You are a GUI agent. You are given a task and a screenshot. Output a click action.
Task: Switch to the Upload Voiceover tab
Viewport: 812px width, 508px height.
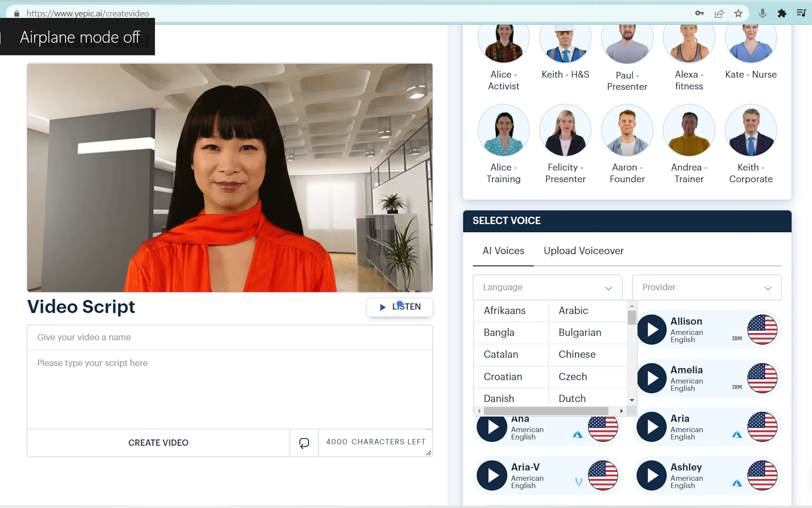pos(583,250)
